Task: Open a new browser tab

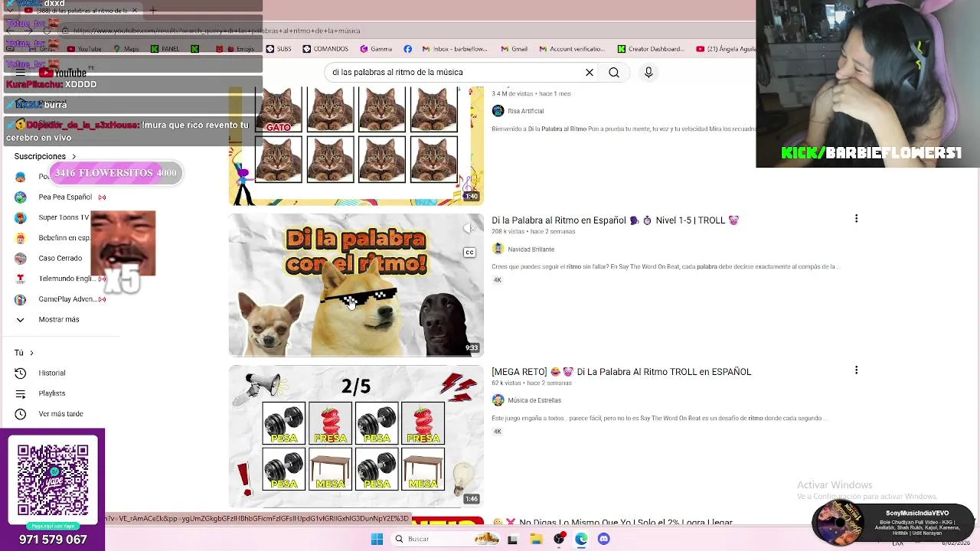Action: pos(152,11)
